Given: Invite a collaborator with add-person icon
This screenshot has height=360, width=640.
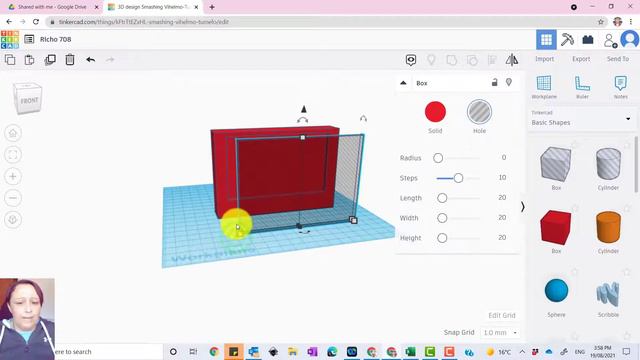Looking at the screenshot, I should coord(610,40).
